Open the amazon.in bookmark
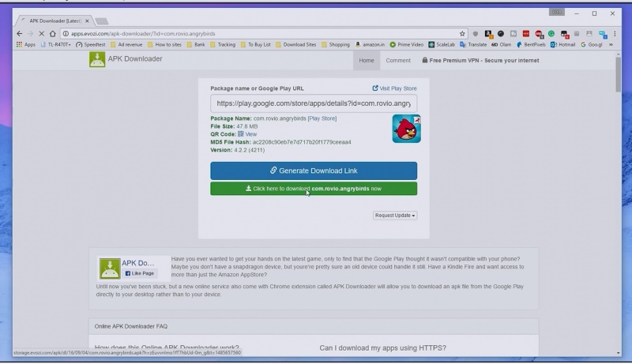632x364 pixels. point(370,45)
